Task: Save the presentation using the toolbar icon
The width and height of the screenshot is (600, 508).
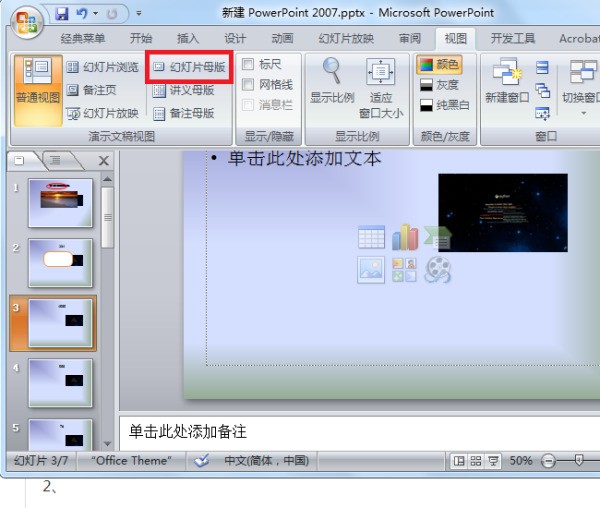Action: coord(62,13)
